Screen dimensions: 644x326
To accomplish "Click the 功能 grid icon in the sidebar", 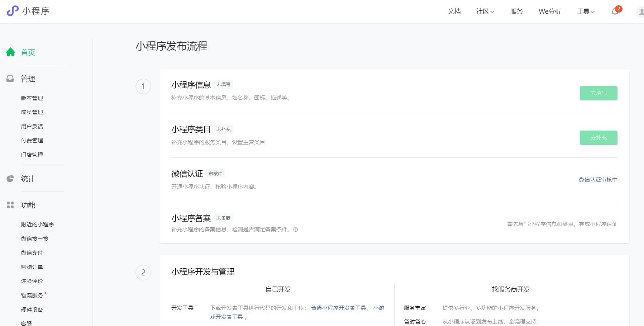I will [10, 205].
